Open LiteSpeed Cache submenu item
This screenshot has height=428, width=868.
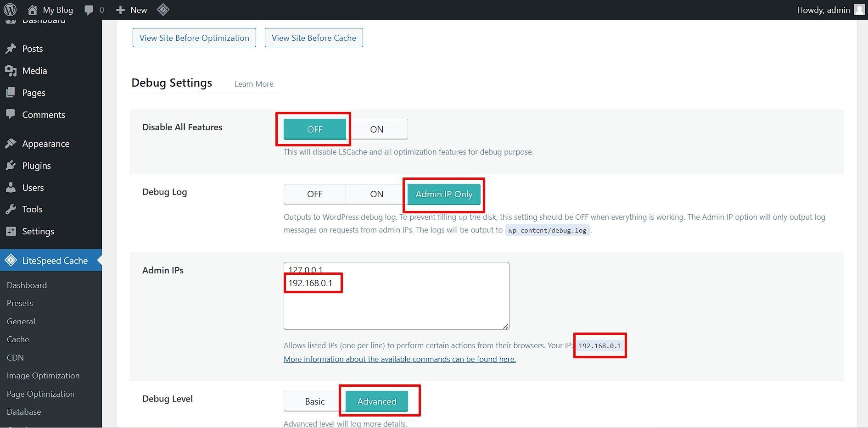[18, 339]
